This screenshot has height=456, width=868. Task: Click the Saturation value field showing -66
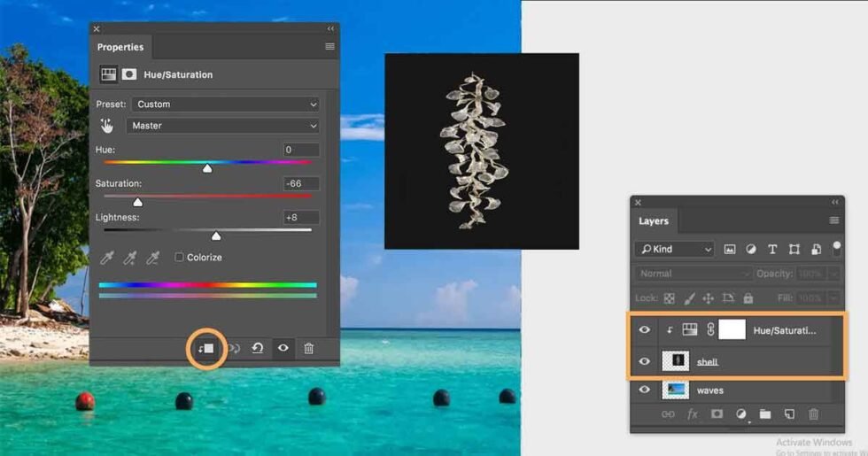[x=301, y=184]
